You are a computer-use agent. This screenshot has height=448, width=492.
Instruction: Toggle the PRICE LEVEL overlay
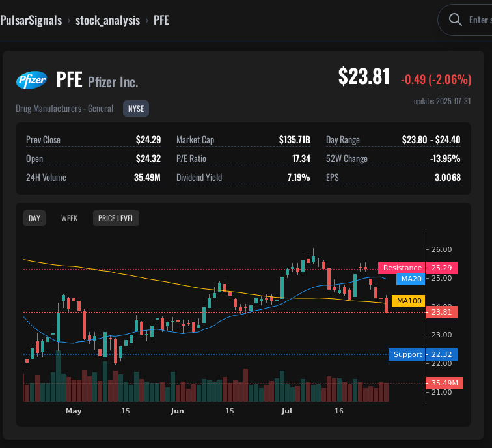point(116,218)
